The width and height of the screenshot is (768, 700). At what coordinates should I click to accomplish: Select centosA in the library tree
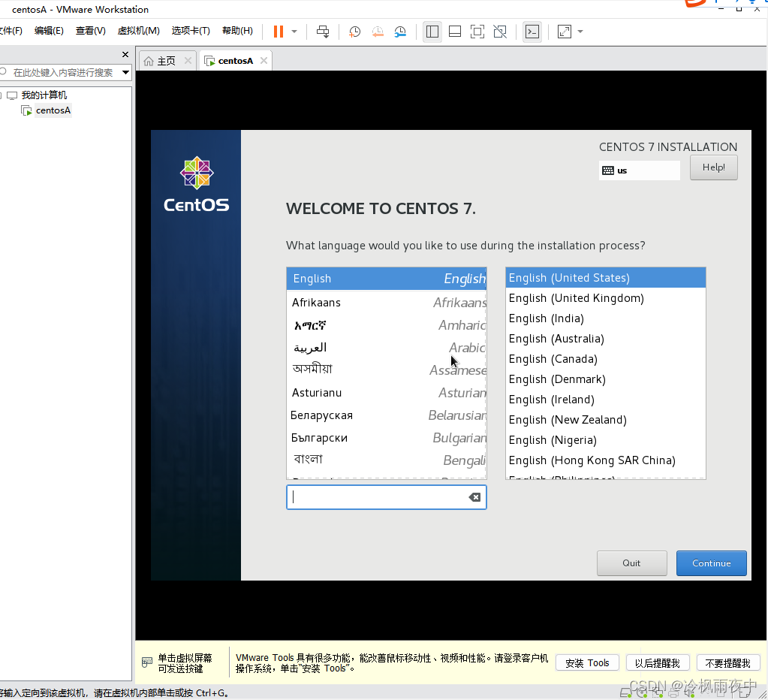[53, 110]
